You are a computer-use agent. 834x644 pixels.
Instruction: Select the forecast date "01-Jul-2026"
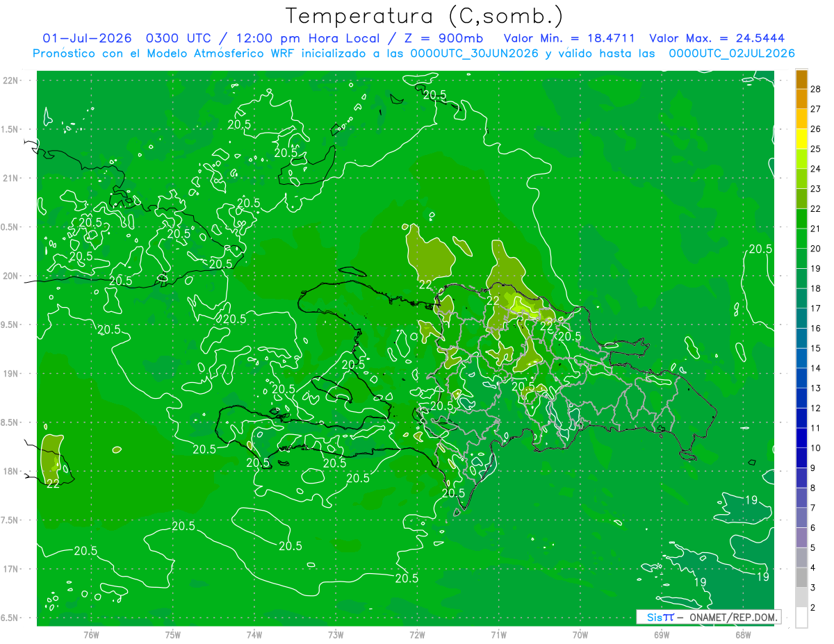click(x=88, y=38)
